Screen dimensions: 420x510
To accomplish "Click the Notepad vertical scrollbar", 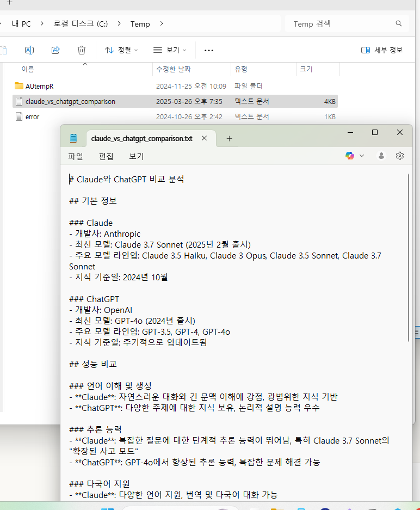I will (x=408, y=257).
